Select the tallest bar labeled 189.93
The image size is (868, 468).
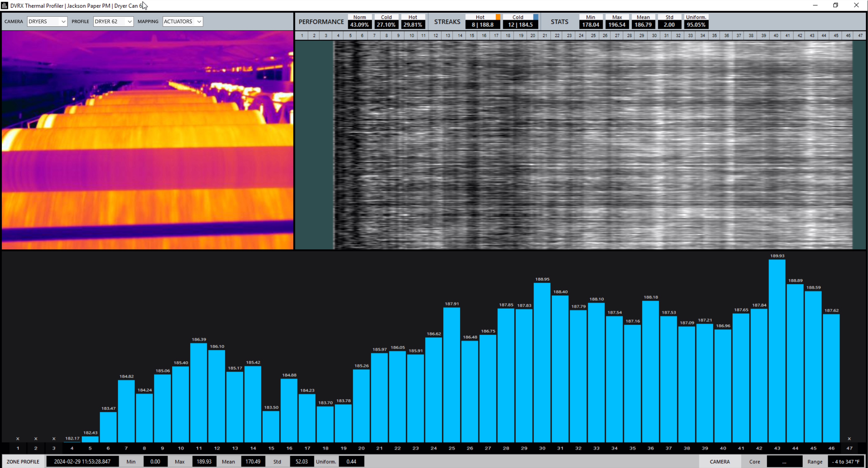point(777,350)
